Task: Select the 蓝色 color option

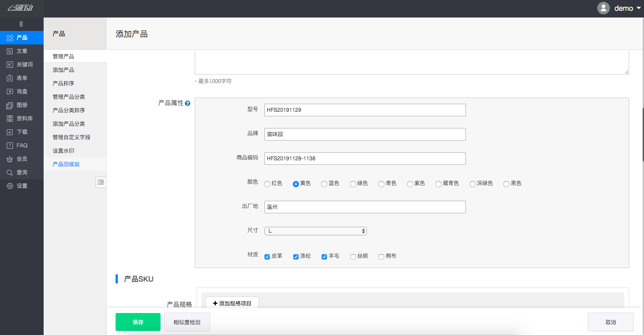Action: [x=324, y=184]
